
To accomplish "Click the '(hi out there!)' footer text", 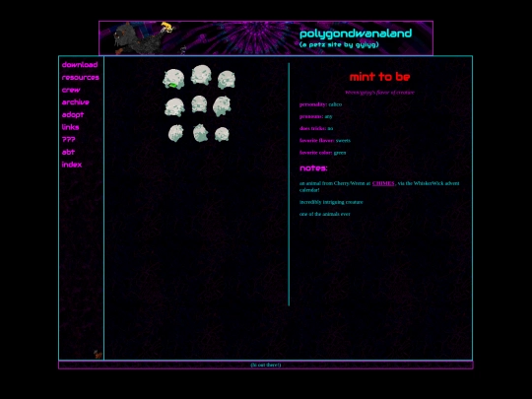I will click(x=266, y=366).
